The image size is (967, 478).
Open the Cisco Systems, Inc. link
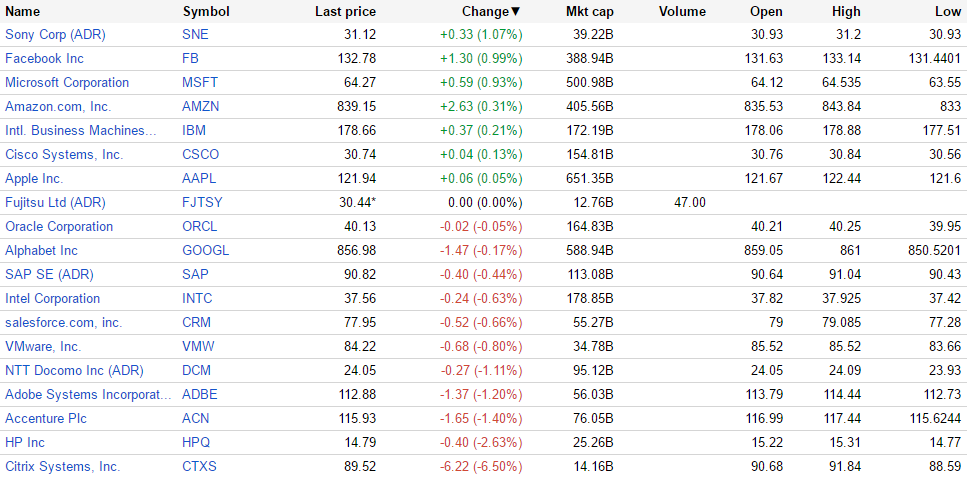pos(64,154)
